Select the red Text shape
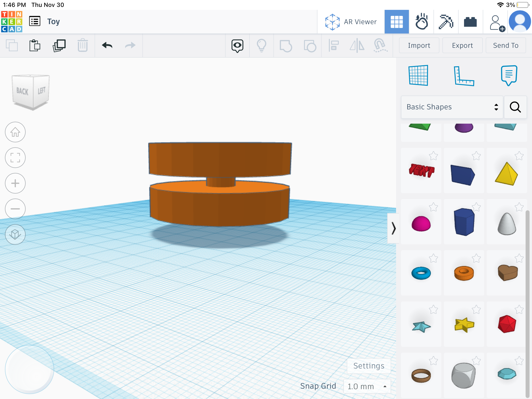The height and width of the screenshot is (399, 532). (421, 170)
